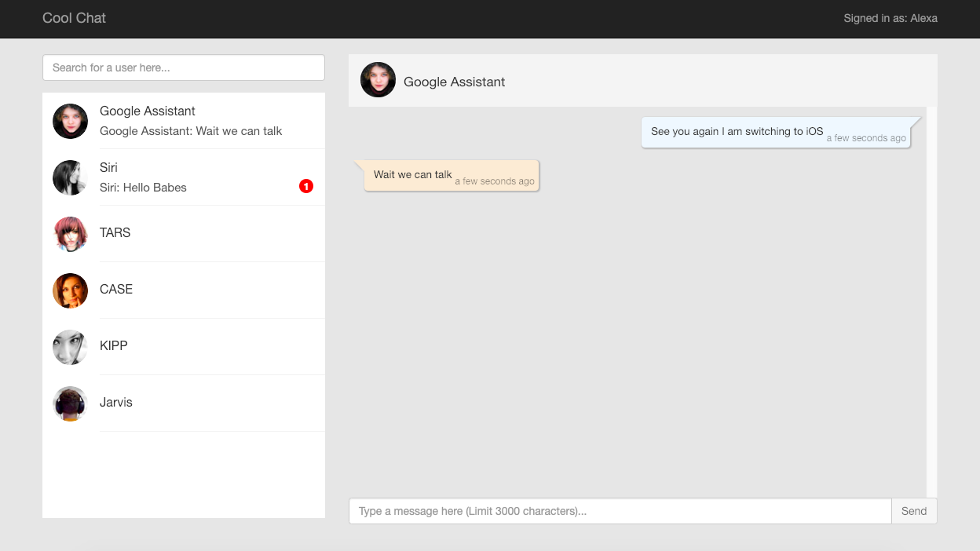This screenshot has height=551, width=980.
Task: Select the 'Wait we can talk' message bubble
Action: click(x=452, y=175)
